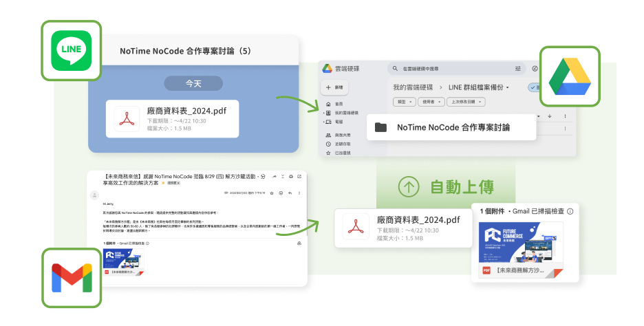Reply to the Gmail message arrow icon

tap(290, 193)
